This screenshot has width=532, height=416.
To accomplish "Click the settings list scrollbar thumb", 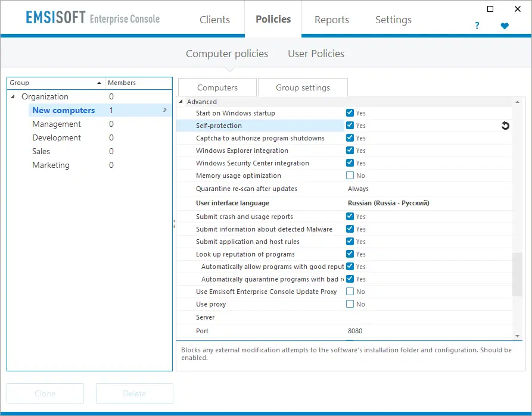I will (x=517, y=274).
